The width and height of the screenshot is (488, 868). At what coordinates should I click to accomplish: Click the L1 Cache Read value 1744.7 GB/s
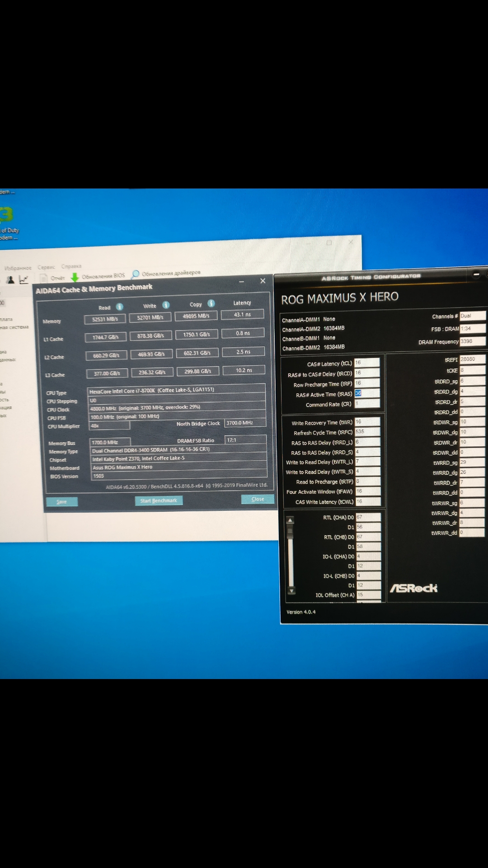pos(106,337)
